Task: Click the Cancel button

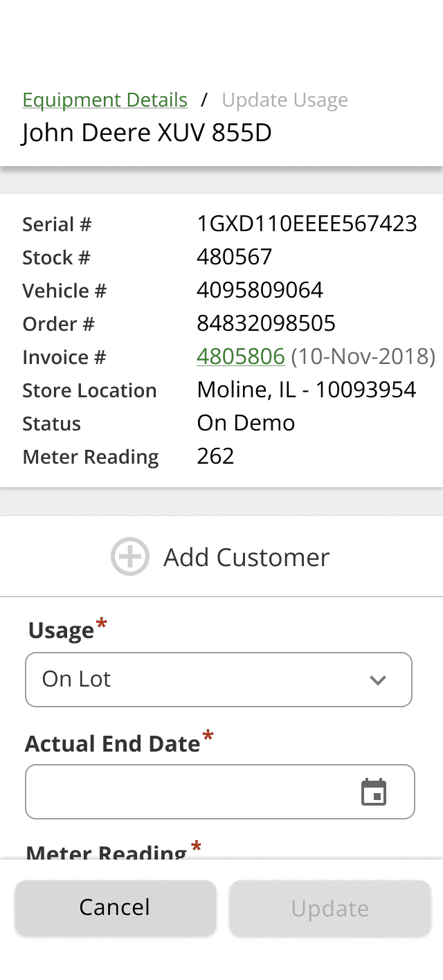Action: (x=115, y=908)
